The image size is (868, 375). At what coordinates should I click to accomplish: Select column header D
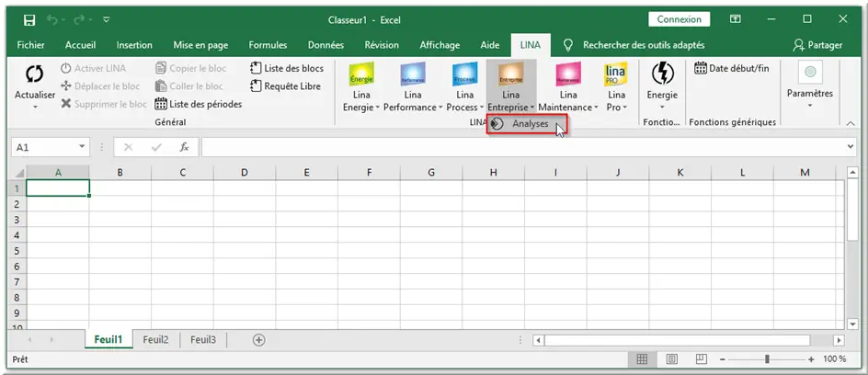point(245,173)
